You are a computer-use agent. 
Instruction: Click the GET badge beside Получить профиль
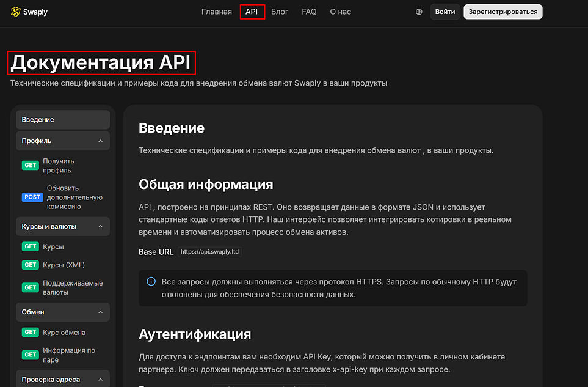(31, 165)
